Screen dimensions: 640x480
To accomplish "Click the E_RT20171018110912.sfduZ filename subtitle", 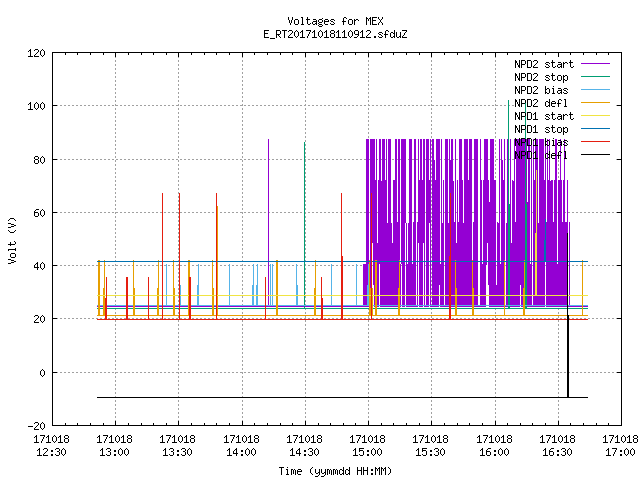I will click(335, 34).
